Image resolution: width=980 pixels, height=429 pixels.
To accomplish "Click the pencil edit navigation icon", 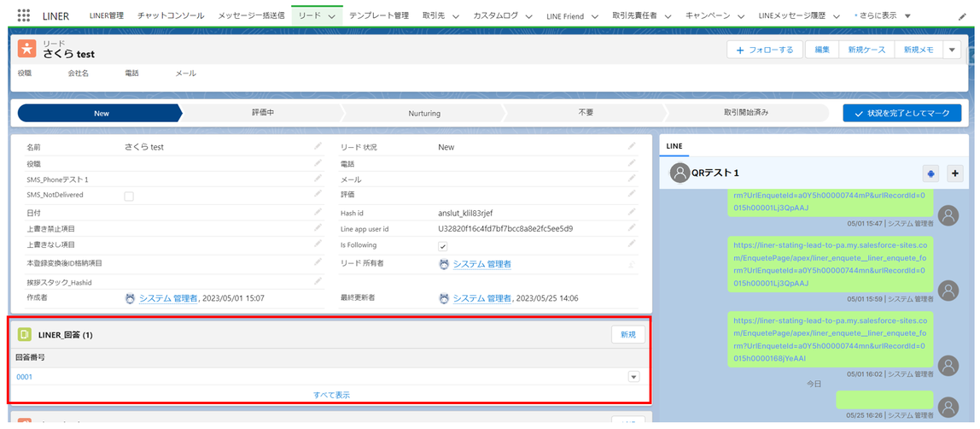I will click(x=962, y=16).
